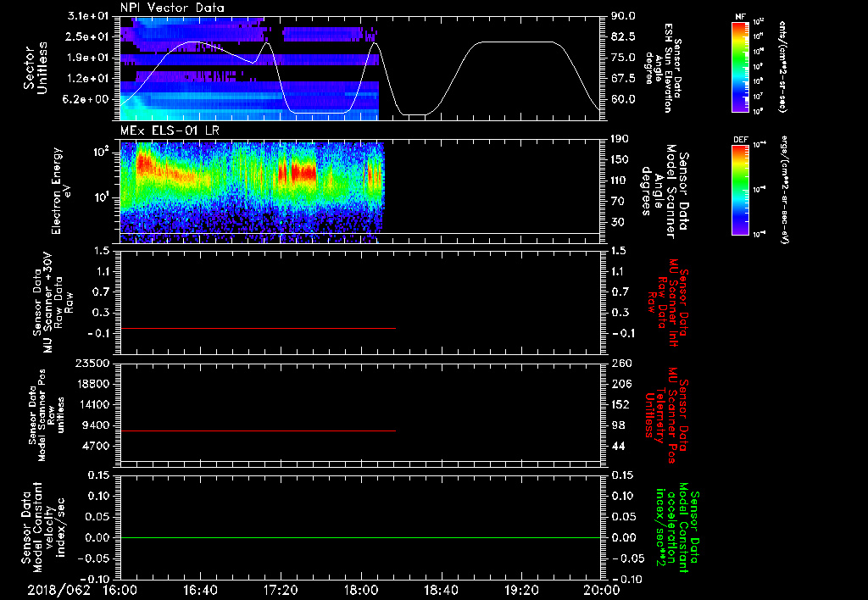
Task: Click the 'Model Scanner Angle degrees' axis title
Action: click(x=665, y=192)
